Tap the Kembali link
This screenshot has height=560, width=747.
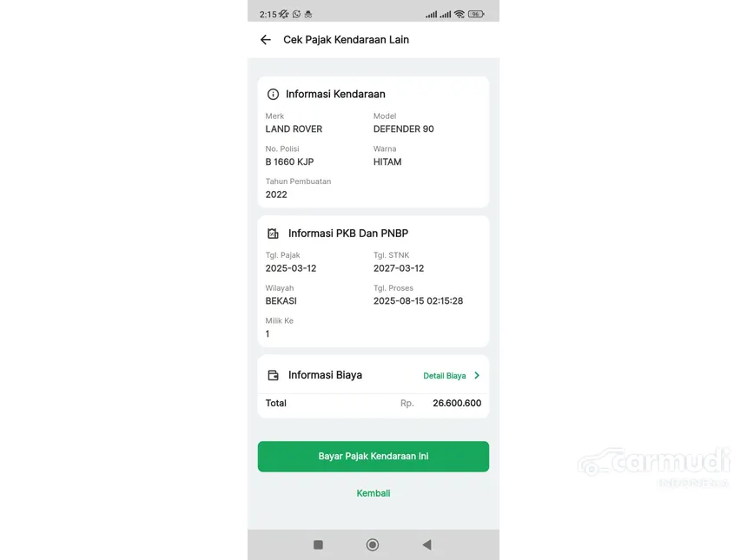[373, 493]
